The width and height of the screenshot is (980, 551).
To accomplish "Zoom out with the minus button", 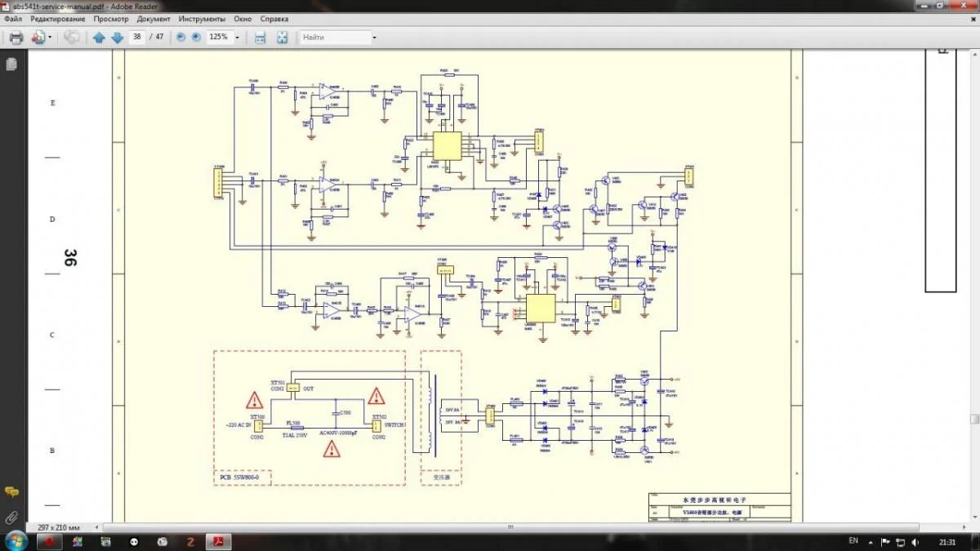I will [180, 38].
